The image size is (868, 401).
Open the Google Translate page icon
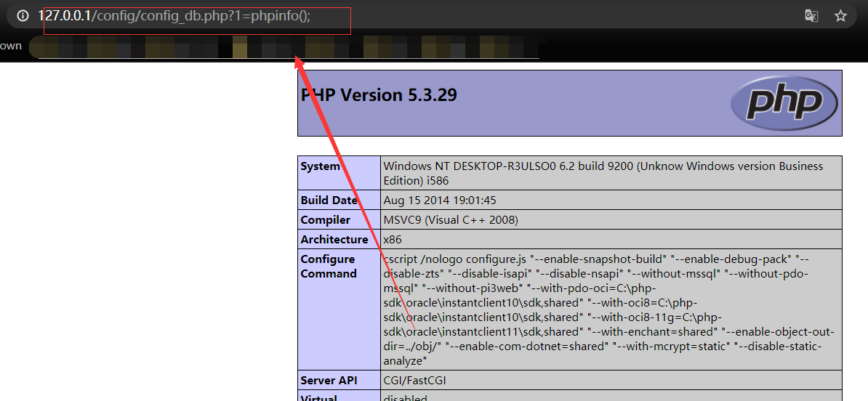pyautogui.click(x=811, y=16)
